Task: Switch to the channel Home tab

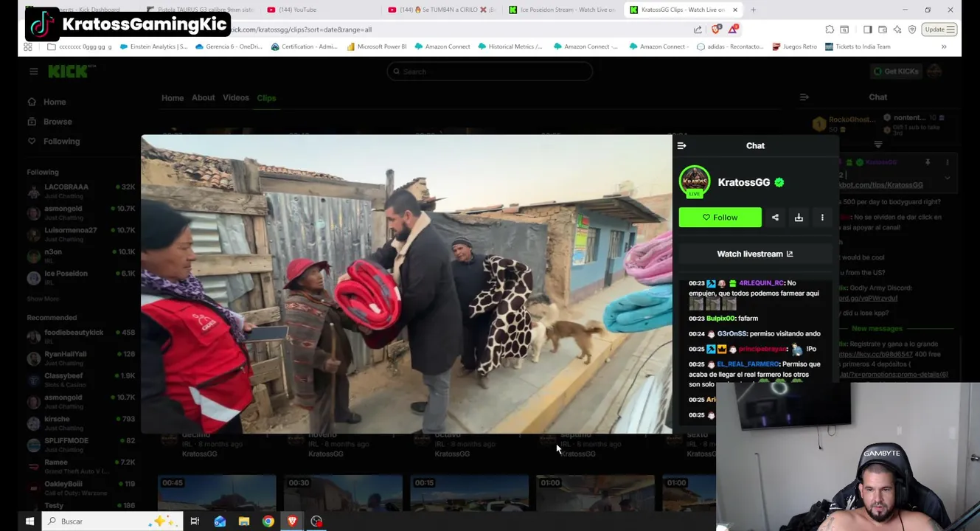Action: pyautogui.click(x=173, y=98)
